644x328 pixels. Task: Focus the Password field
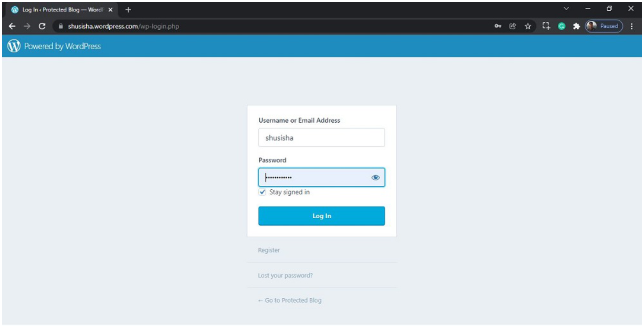[322, 177]
